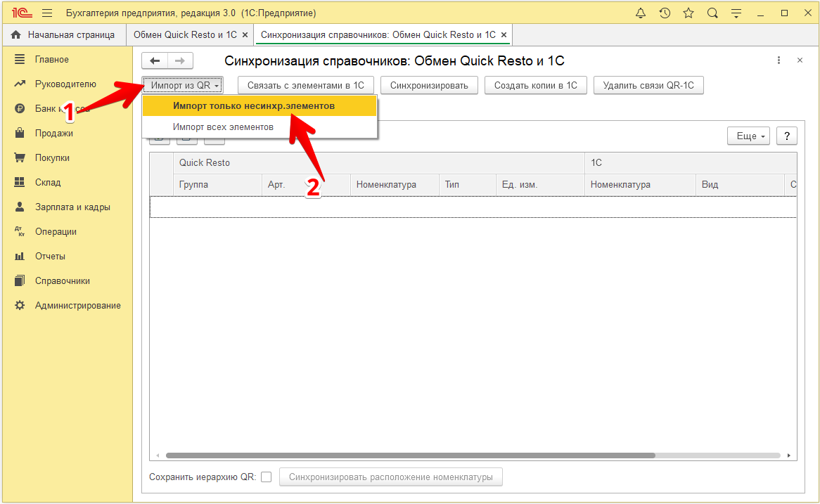Open favorites star icon
Viewport: 820px width, 504px height.
(x=688, y=13)
